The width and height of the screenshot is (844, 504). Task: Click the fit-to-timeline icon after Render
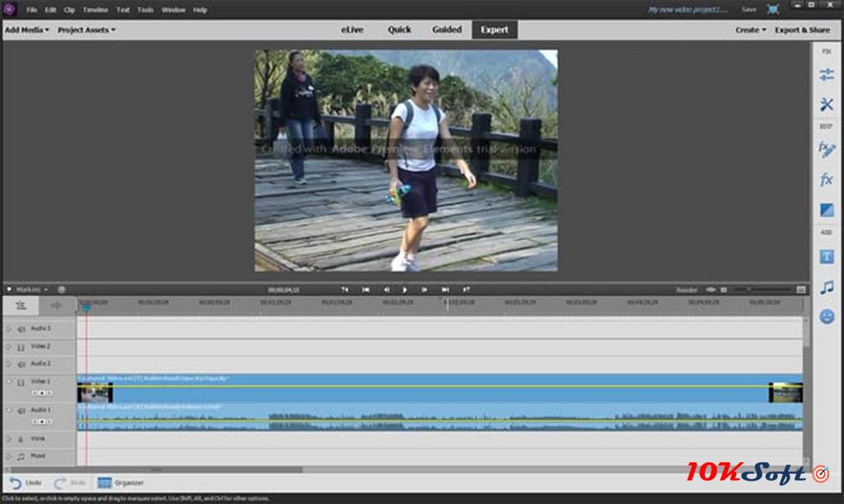(x=711, y=289)
